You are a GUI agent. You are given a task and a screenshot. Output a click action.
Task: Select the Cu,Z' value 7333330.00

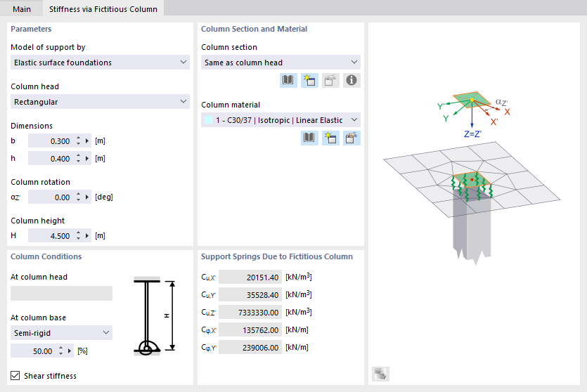coord(250,313)
